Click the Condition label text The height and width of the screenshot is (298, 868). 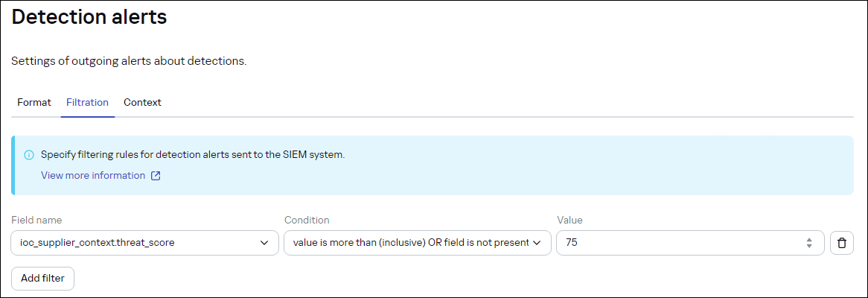[307, 220]
